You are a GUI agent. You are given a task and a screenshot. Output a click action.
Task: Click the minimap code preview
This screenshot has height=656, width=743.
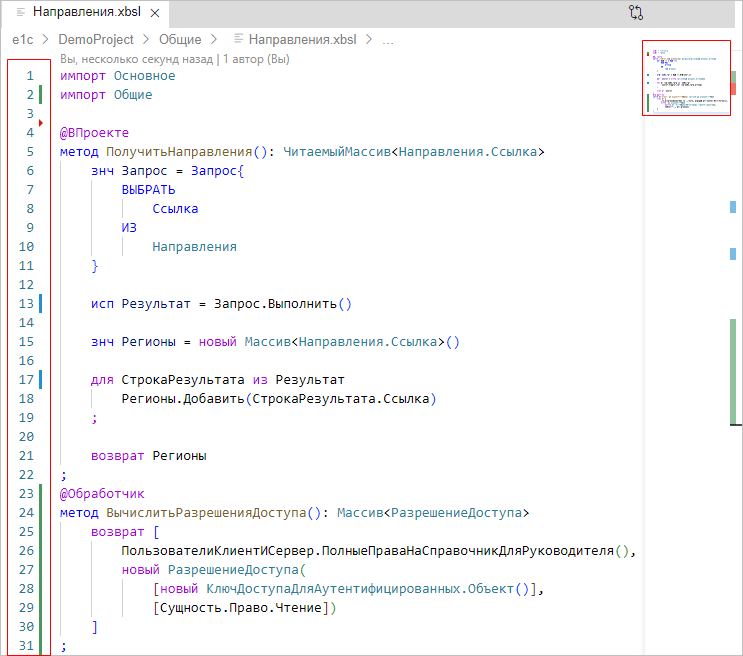tap(687, 78)
